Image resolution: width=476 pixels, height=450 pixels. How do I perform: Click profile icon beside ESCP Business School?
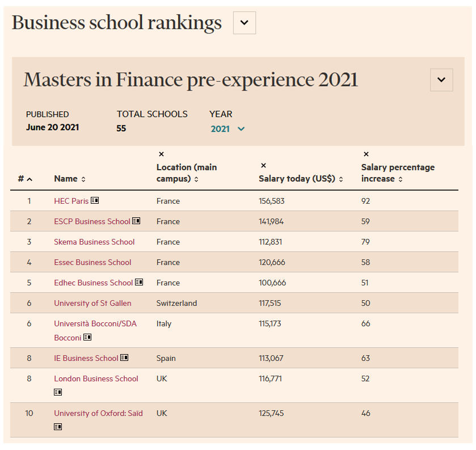point(136,221)
